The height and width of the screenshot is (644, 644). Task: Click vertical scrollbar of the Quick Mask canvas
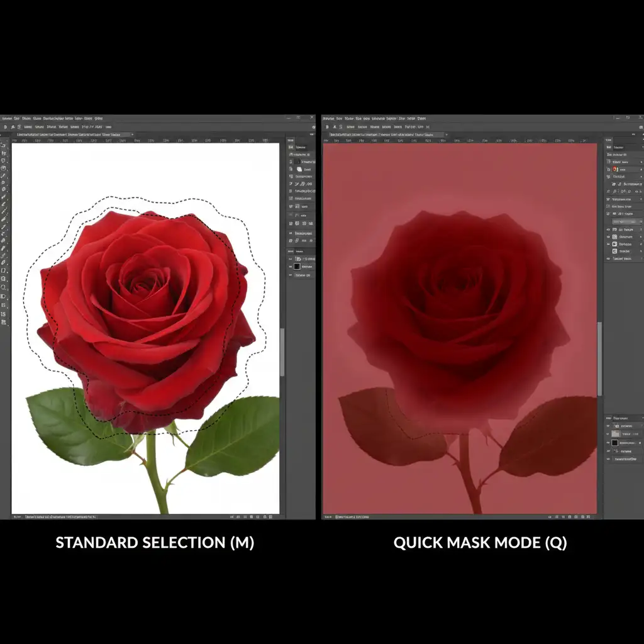click(600, 358)
